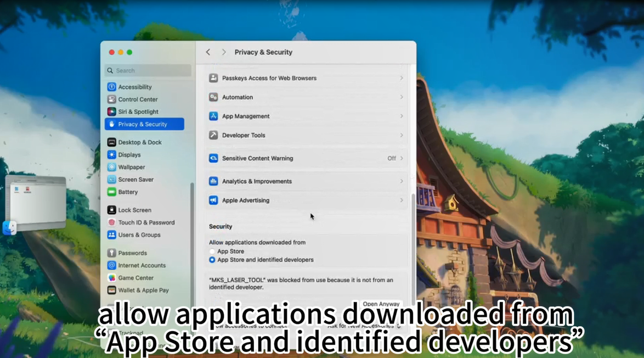The height and width of the screenshot is (358, 644).
Task: Click the Automation gears icon
Action: pyautogui.click(x=213, y=97)
